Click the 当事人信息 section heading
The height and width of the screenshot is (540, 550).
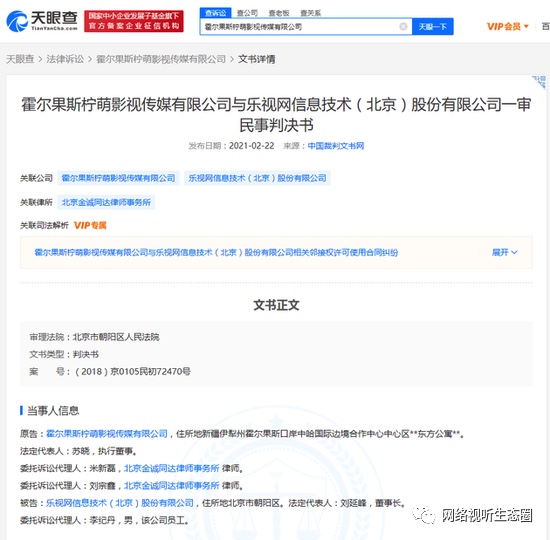53,411
